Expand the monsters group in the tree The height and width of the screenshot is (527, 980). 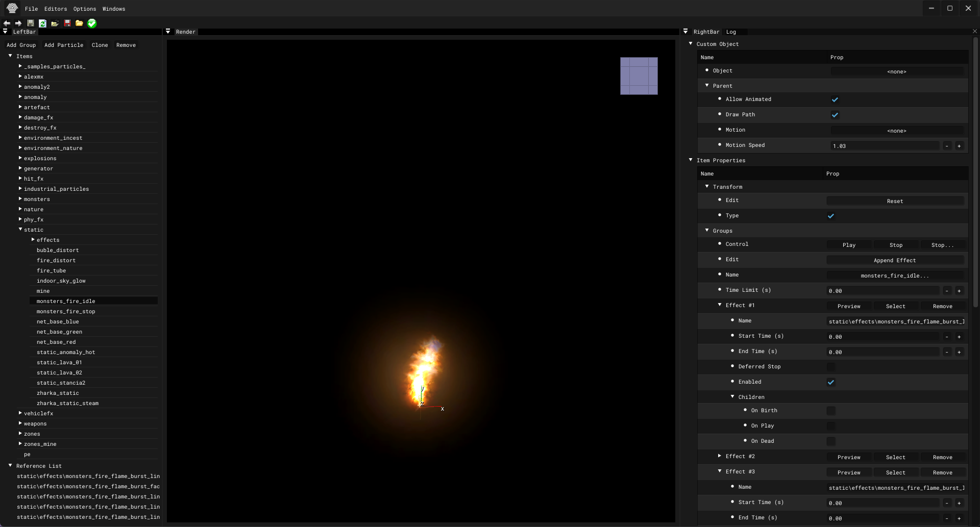click(x=20, y=199)
